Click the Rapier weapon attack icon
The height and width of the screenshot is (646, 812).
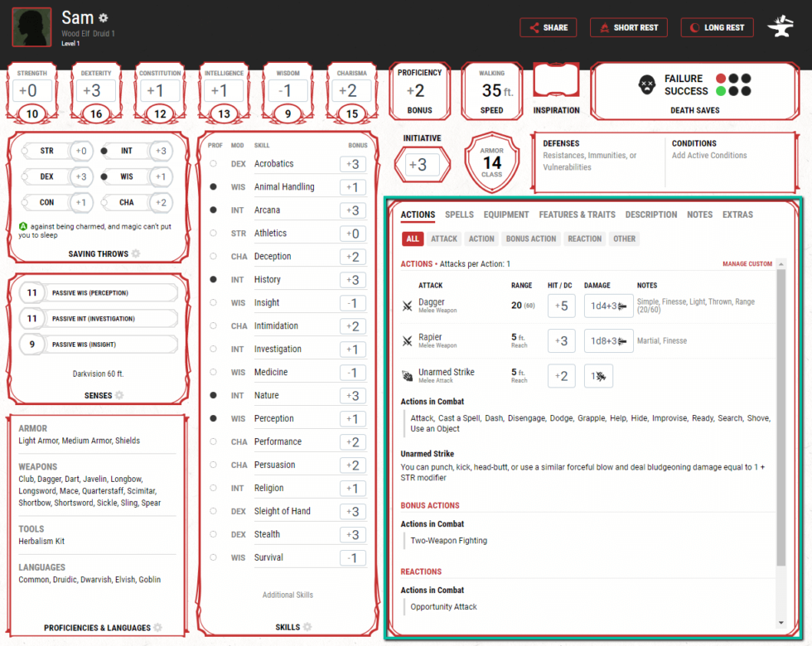point(407,341)
